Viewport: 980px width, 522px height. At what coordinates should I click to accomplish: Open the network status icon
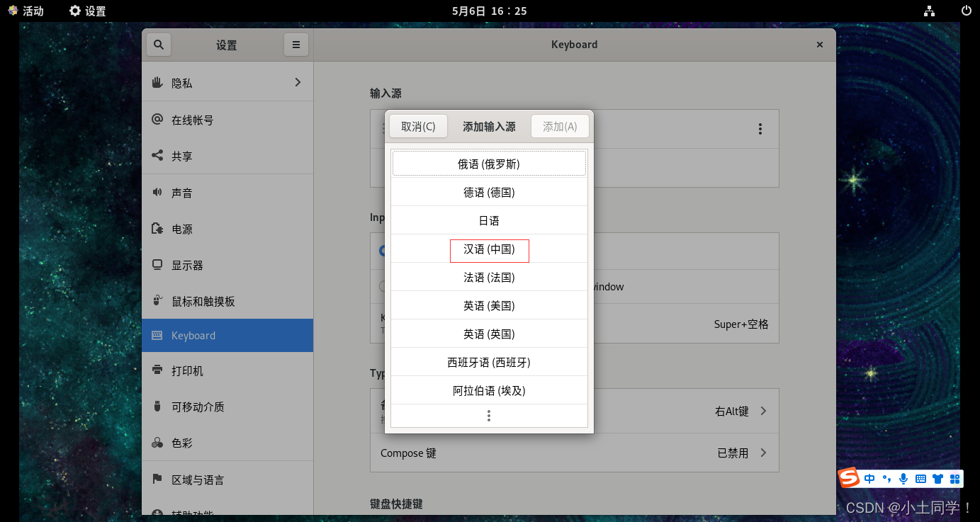click(x=929, y=11)
